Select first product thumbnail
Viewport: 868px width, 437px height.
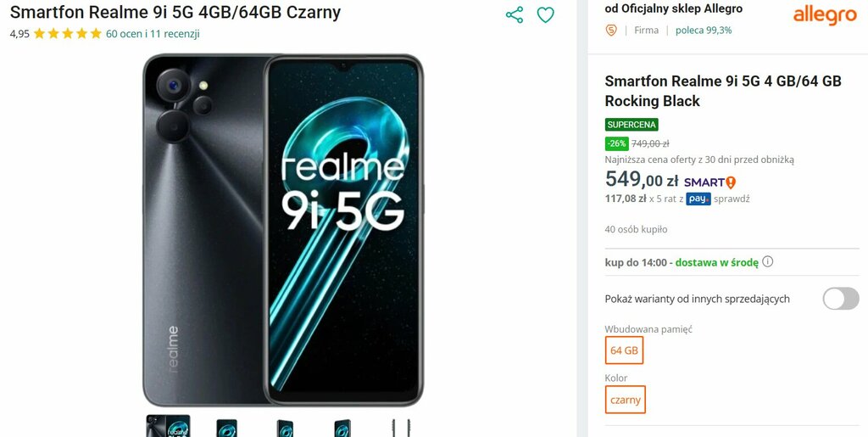[x=169, y=425]
